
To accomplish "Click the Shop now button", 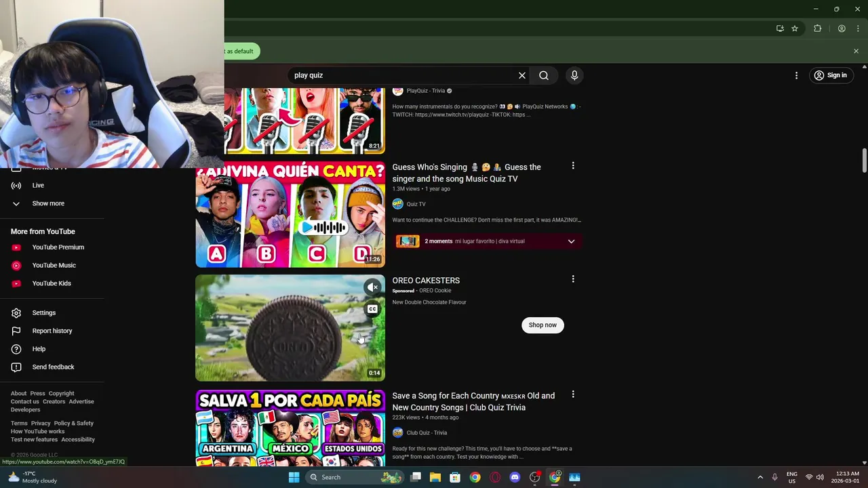I will [x=542, y=325].
